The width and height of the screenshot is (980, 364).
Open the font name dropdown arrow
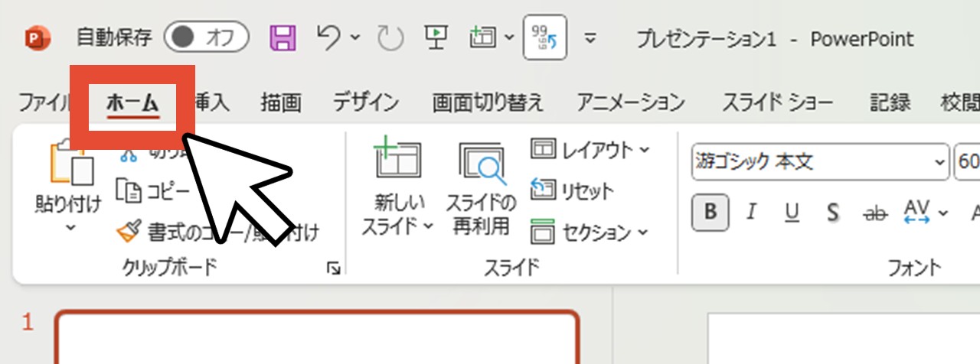pos(939,162)
